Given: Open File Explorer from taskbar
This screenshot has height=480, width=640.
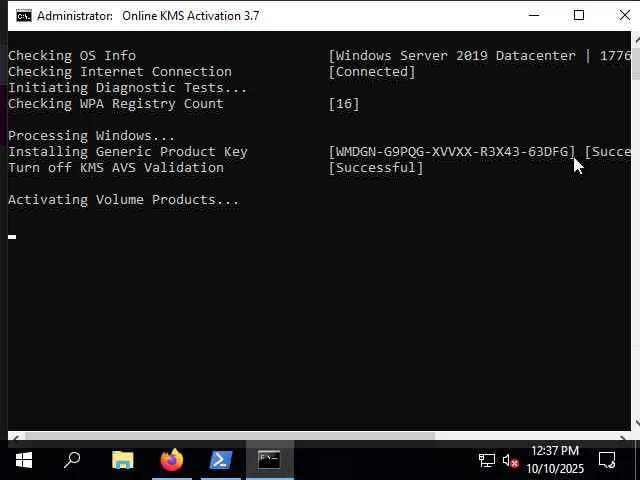Looking at the screenshot, I should [123, 460].
